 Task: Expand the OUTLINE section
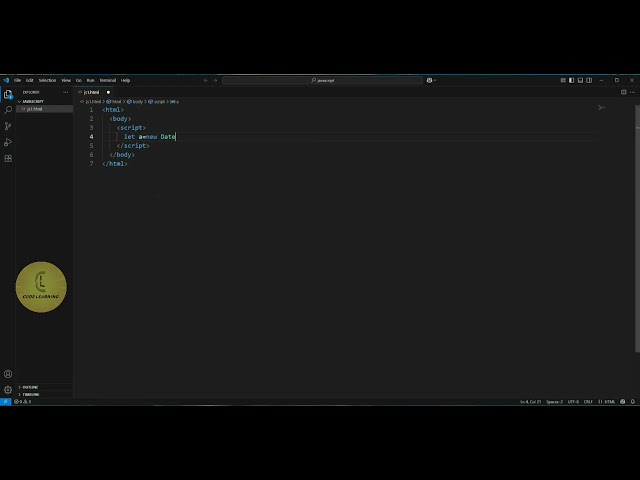[28, 387]
